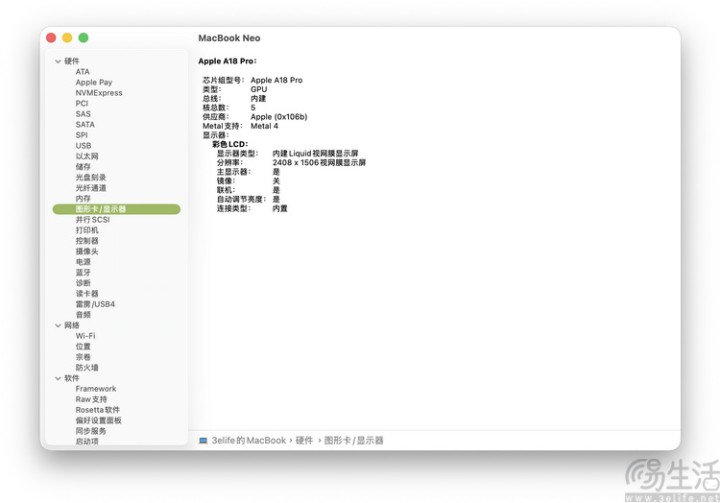
Task: Select 光纤通道 in the sidebar
Action: (x=91, y=188)
